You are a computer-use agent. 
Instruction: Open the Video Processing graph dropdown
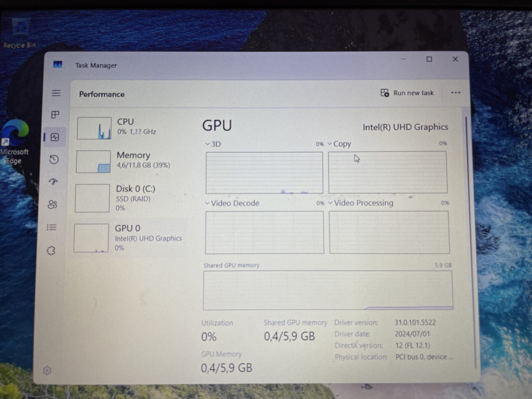pos(360,203)
